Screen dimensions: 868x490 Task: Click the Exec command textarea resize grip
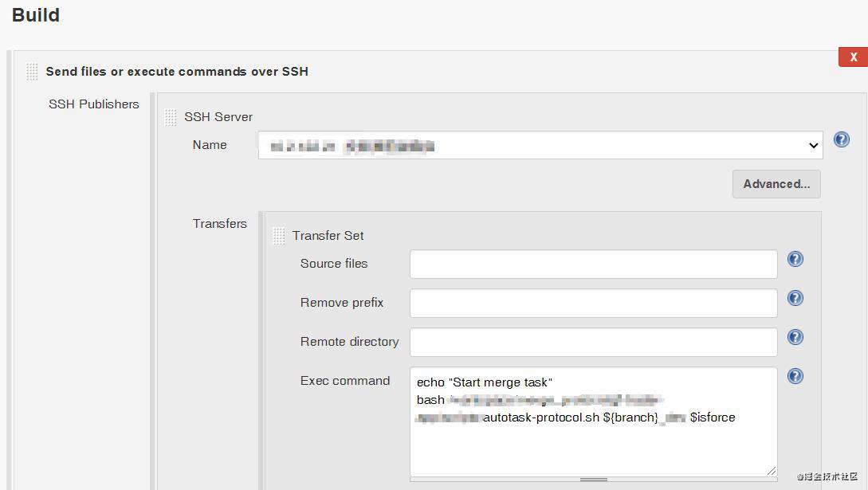point(771,471)
